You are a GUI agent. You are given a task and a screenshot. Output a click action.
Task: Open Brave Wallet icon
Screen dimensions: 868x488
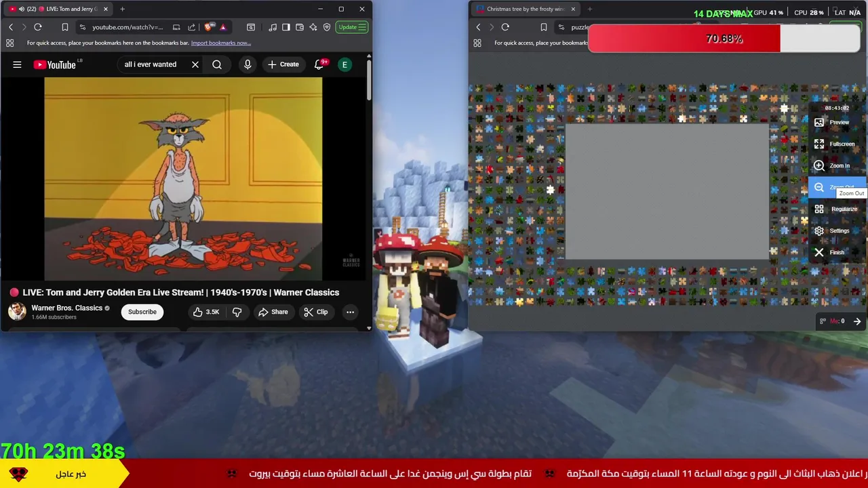(300, 27)
